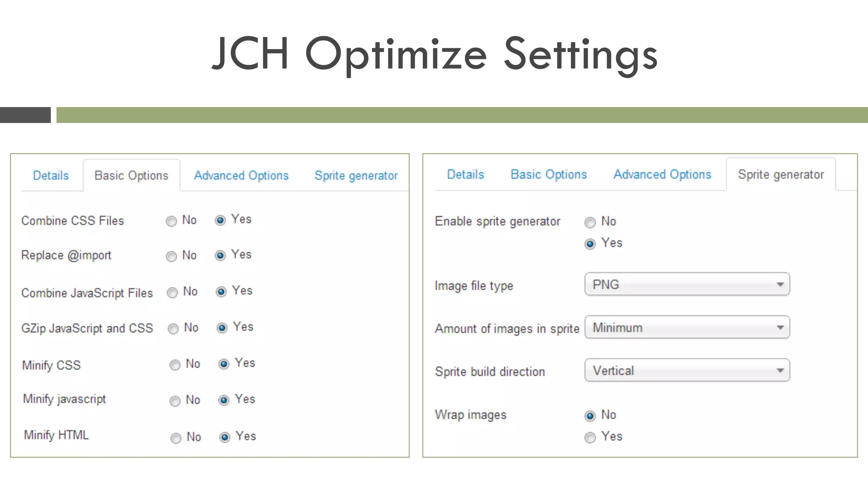Viewport: 868px width, 488px height.
Task: Open Details tab in right panel
Action: click(x=465, y=175)
